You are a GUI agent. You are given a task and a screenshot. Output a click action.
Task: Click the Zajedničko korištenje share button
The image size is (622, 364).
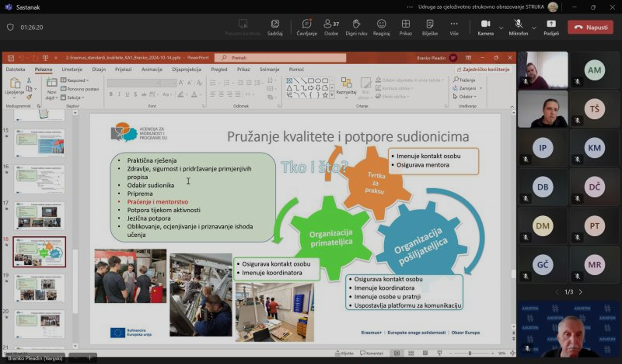(x=483, y=69)
